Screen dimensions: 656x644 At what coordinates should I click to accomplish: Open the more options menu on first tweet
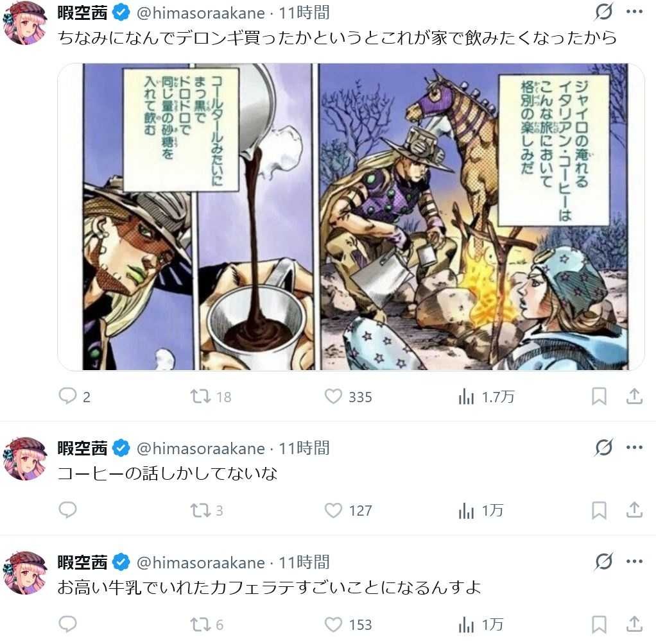[x=634, y=12]
